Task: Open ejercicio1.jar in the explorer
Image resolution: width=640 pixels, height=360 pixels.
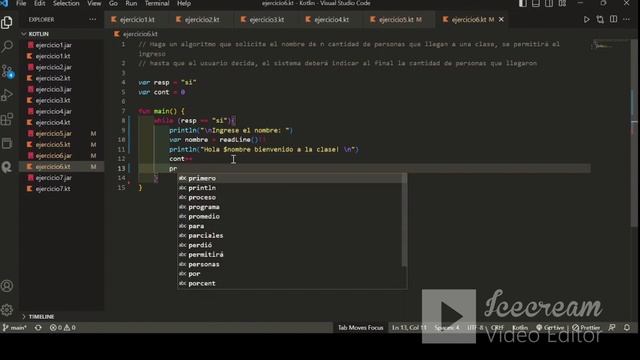Action: tap(53, 45)
